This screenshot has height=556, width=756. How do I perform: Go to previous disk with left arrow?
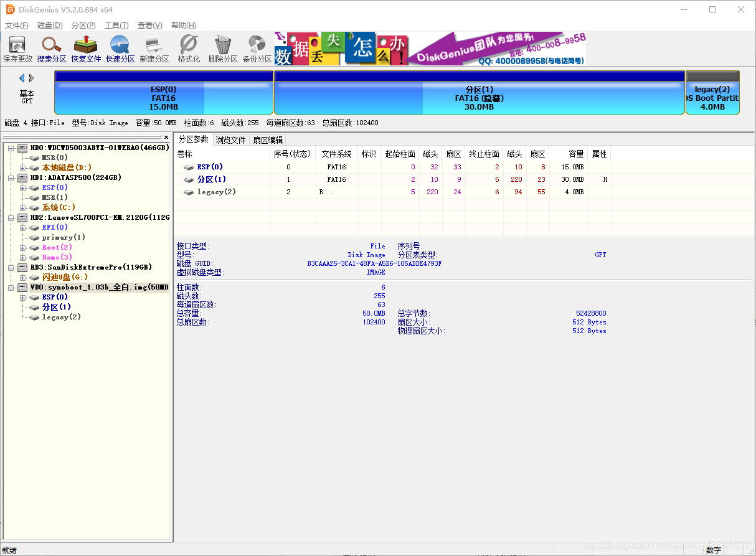coord(22,78)
